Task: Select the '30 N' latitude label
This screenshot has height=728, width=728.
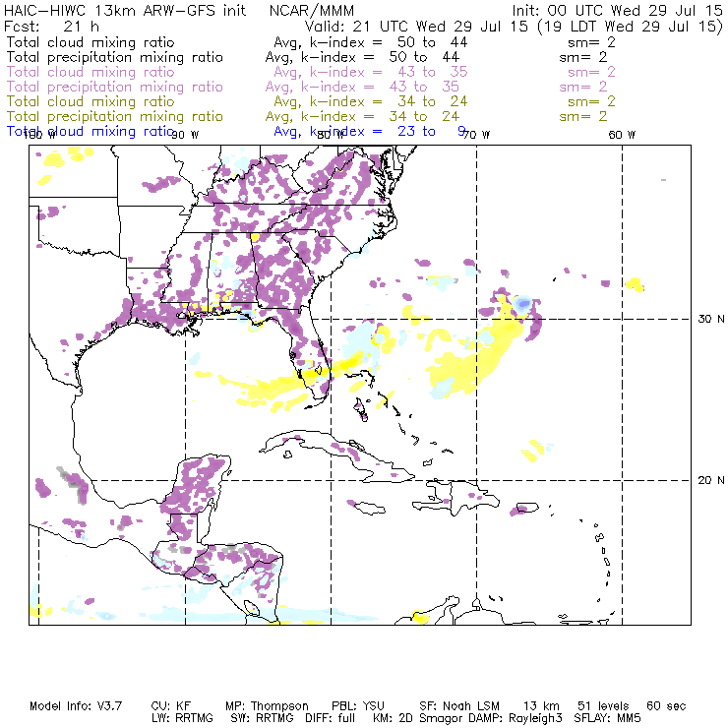Action: (x=711, y=319)
